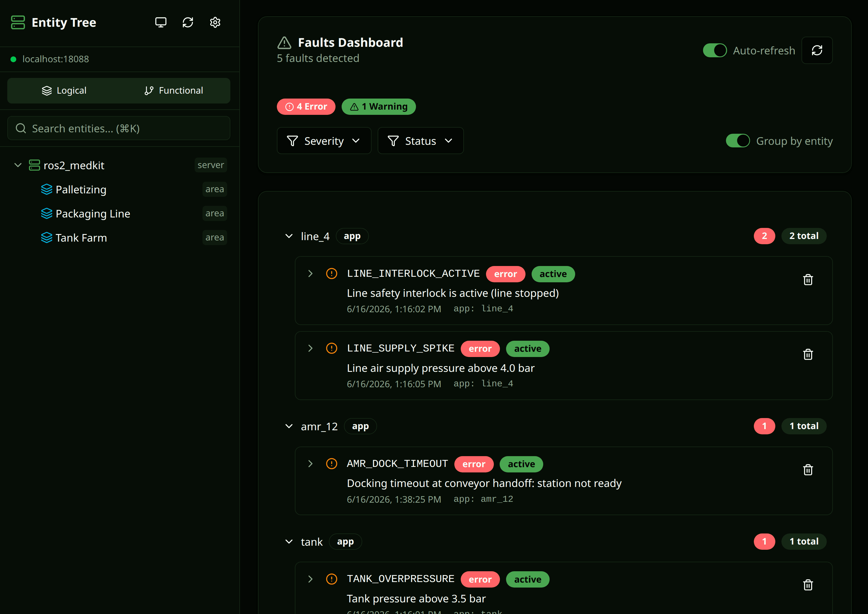Click the manual refresh button beside Auto-refresh
868x614 pixels.
817,50
